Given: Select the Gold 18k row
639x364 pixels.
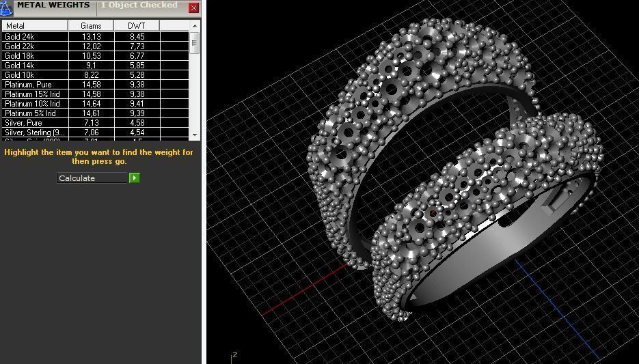Looking at the screenshot, I should click(x=96, y=56).
